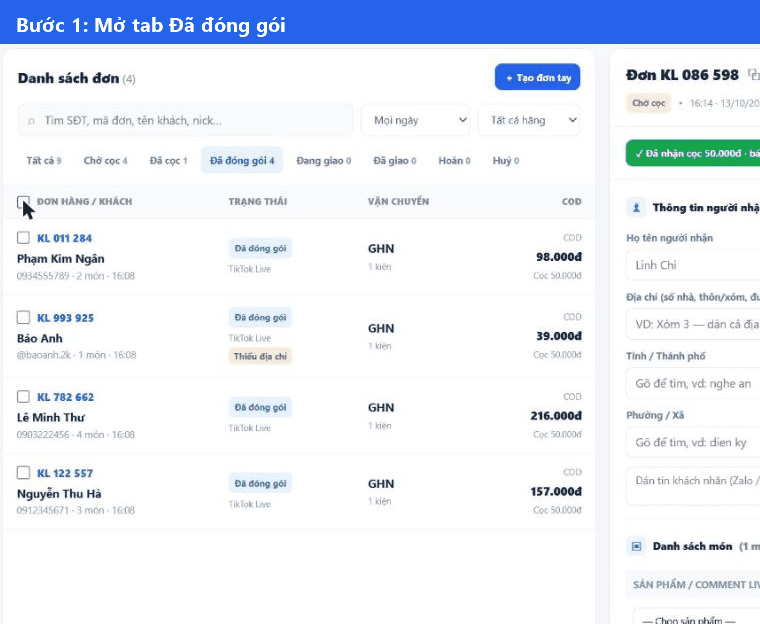Check the box for order KL 011 284
Screen dimensions: 760x624
pos(23,238)
